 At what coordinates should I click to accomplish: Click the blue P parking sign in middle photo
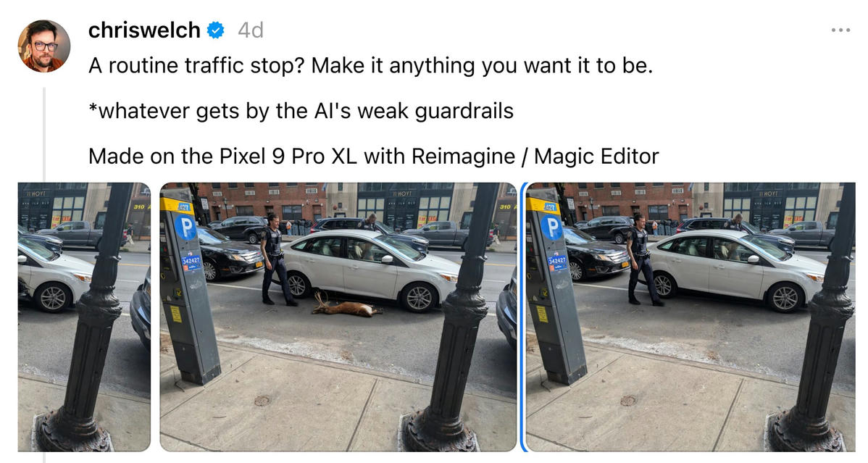pyautogui.click(x=185, y=228)
